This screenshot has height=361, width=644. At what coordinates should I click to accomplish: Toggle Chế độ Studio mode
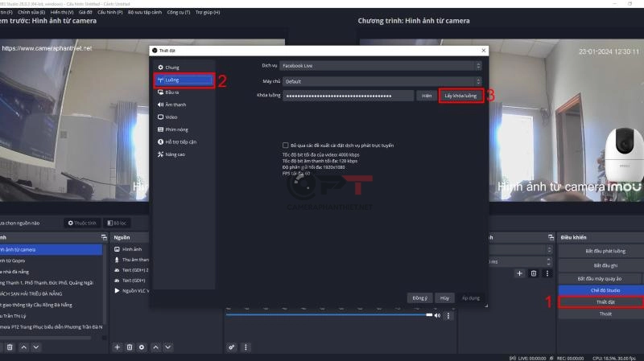point(605,290)
